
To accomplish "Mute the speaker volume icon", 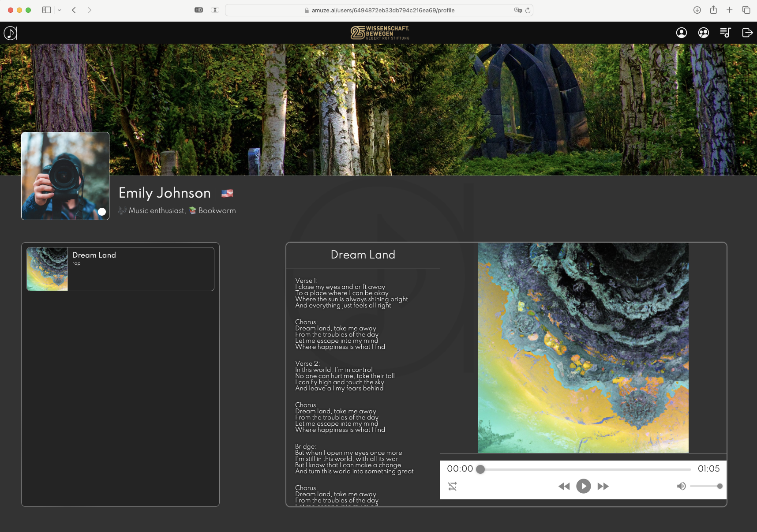I will pos(681,486).
